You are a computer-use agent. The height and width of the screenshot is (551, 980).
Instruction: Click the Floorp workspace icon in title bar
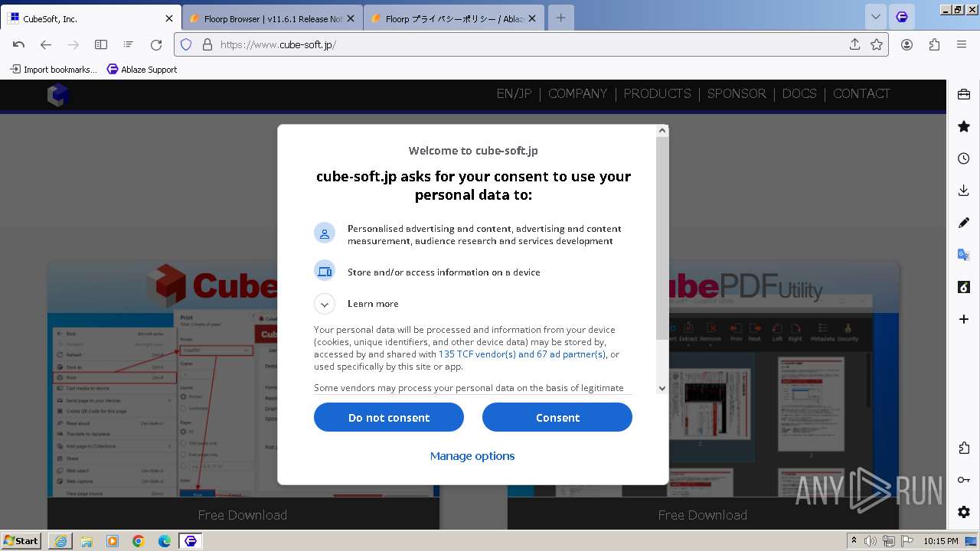pyautogui.click(x=902, y=17)
